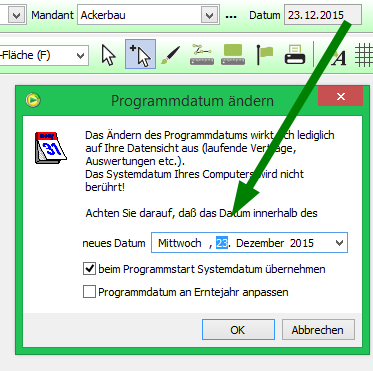Image resolution: width=373 pixels, height=371 pixels.
Task: Close the Programmdatum ändern dialog
Action: [x=340, y=96]
